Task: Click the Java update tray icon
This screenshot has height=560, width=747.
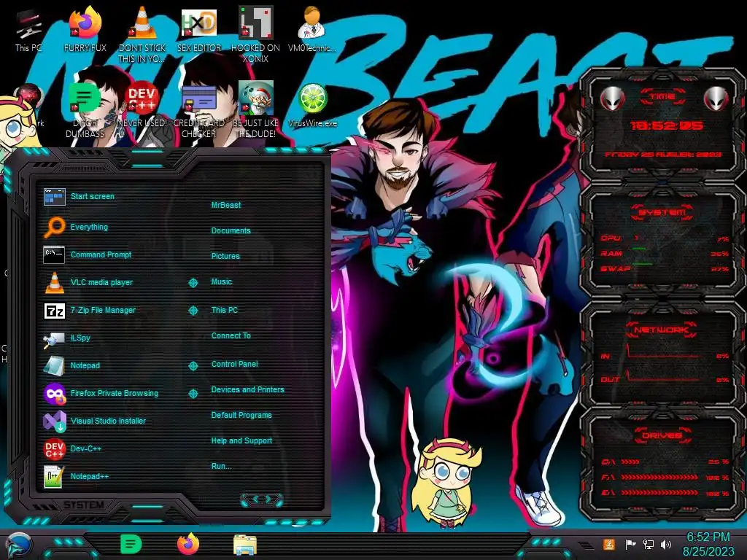Action: 609,544
